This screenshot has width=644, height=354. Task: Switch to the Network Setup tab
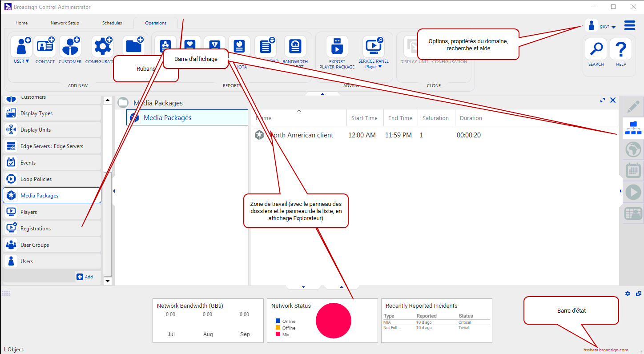tap(65, 23)
